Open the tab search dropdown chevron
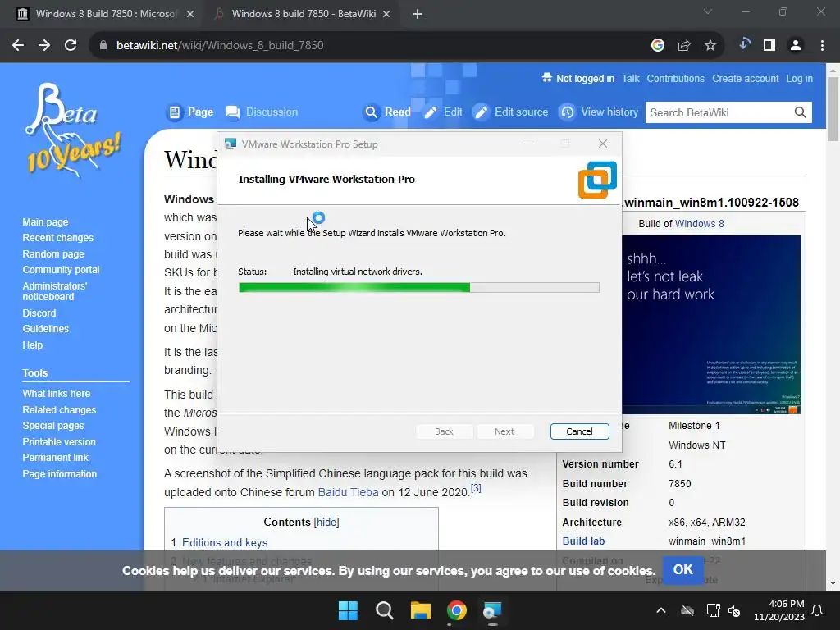The height and width of the screenshot is (630, 840). click(708, 11)
